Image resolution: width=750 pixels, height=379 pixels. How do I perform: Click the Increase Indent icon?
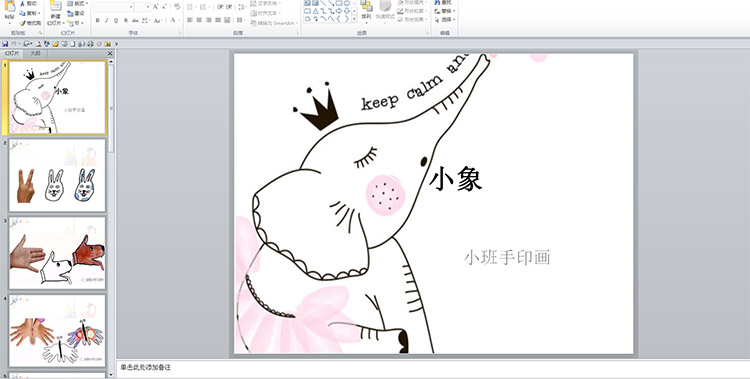coord(229,7)
